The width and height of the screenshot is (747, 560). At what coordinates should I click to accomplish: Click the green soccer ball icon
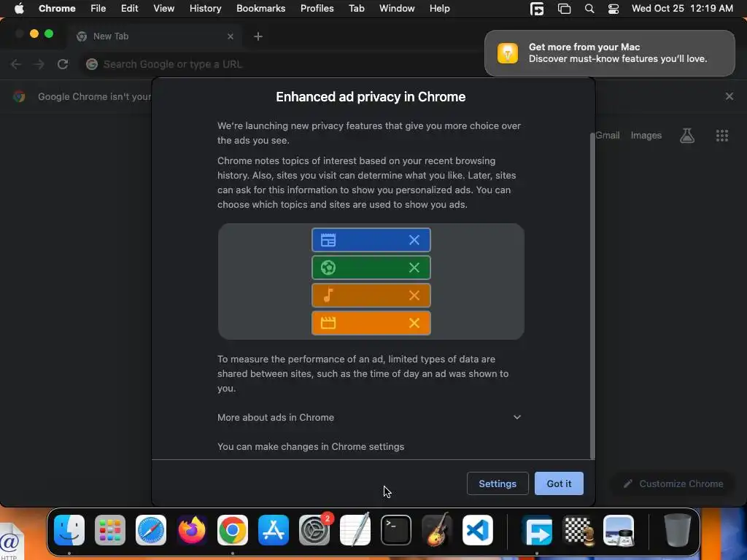point(328,268)
